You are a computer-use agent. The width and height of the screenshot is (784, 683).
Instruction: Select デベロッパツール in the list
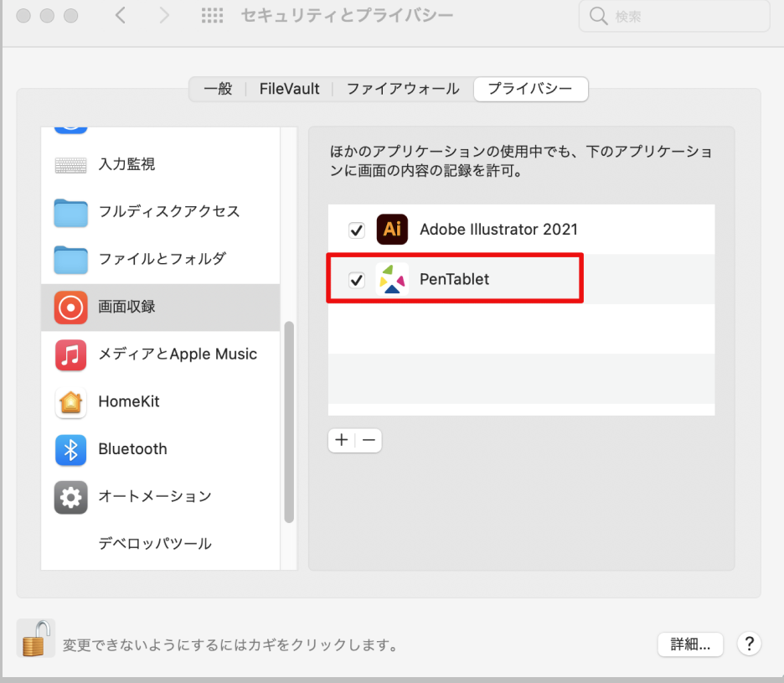click(154, 544)
